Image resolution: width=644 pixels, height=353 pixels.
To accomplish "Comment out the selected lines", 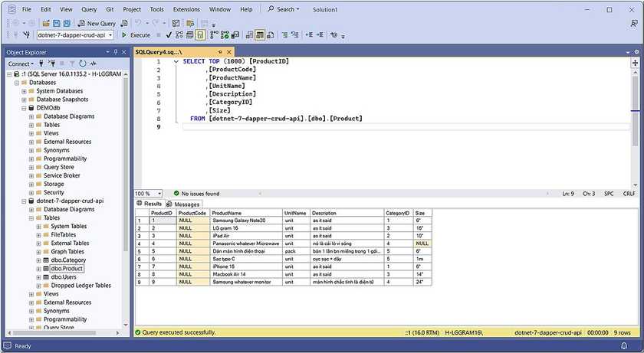I will pos(284,35).
